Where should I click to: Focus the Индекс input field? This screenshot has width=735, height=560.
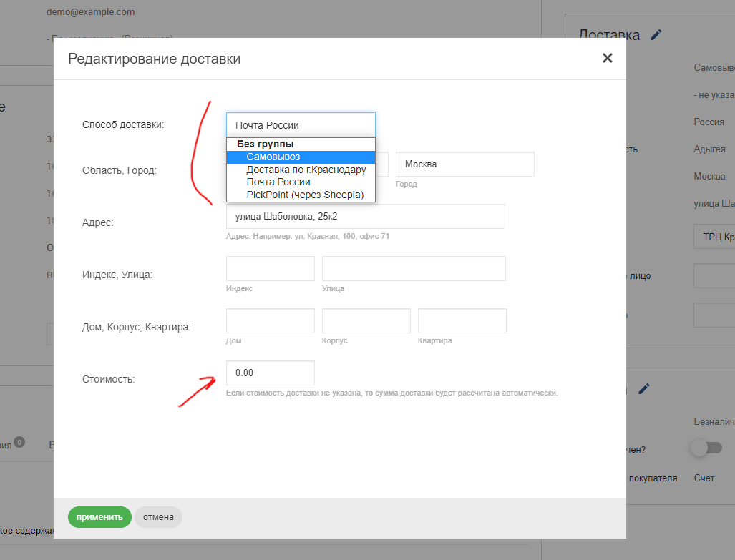pyautogui.click(x=270, y=269)
